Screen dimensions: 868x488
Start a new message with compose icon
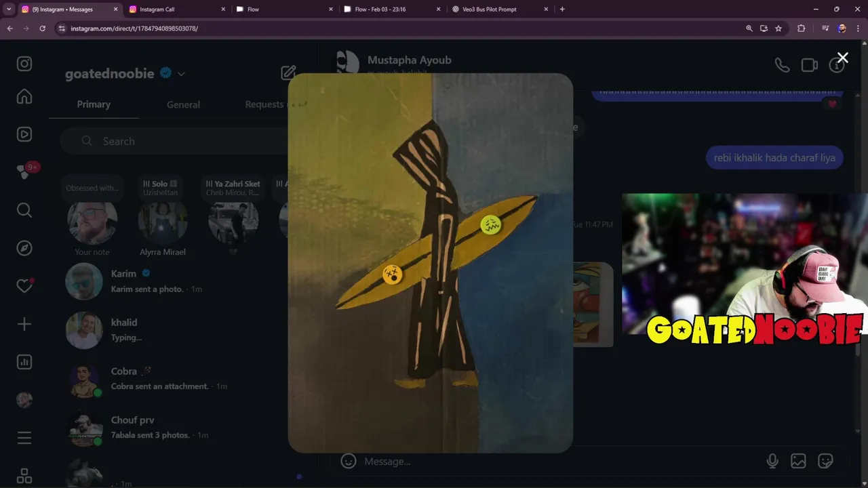coord(288,73)
